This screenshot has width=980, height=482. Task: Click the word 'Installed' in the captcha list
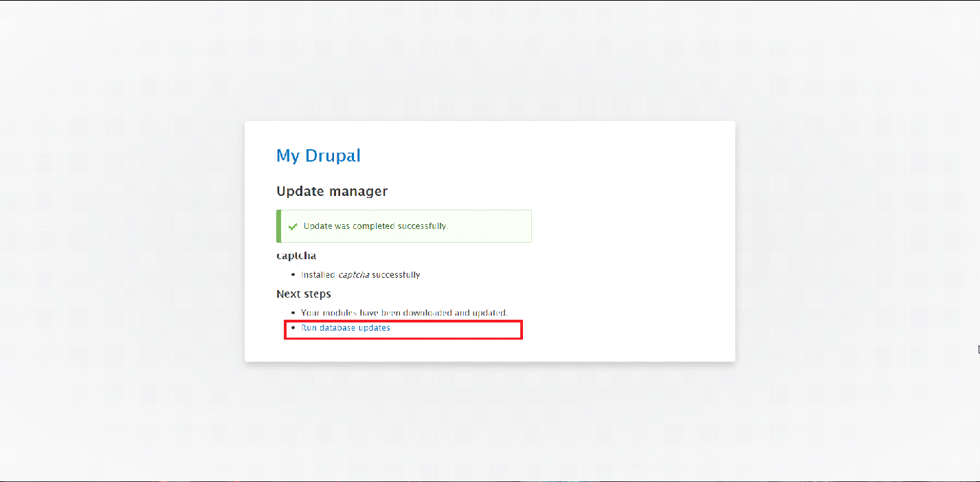coord(318,275)
